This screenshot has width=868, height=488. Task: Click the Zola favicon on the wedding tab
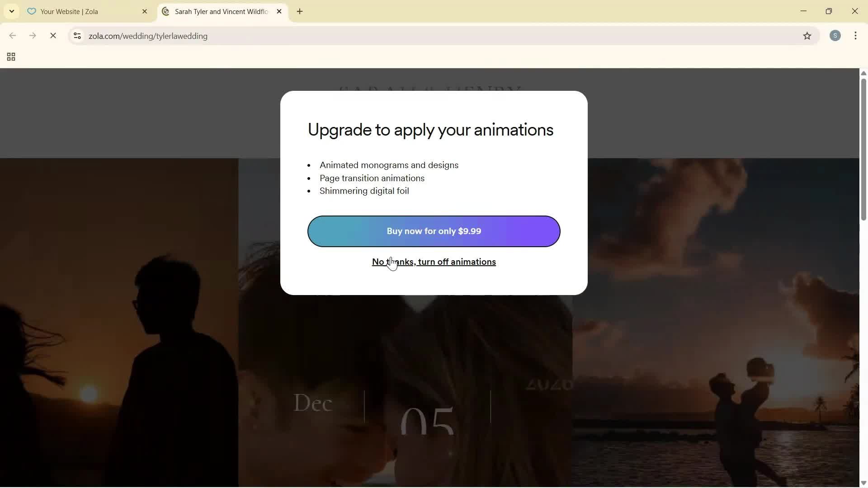(x=165, y=12)
